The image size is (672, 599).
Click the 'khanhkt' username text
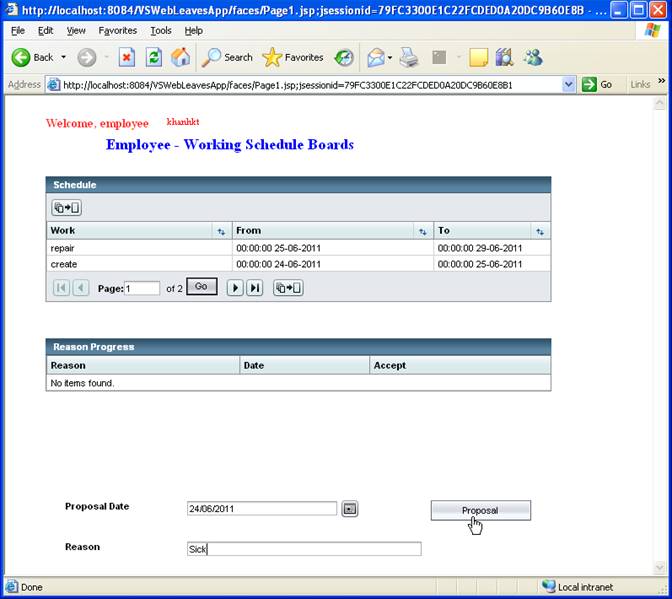183,122
